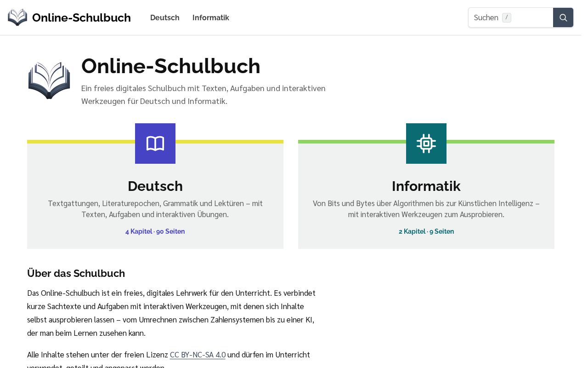Select the Deutsch card heading
The height and width of the screenshot is (368, 588).
tap(155, 186)
